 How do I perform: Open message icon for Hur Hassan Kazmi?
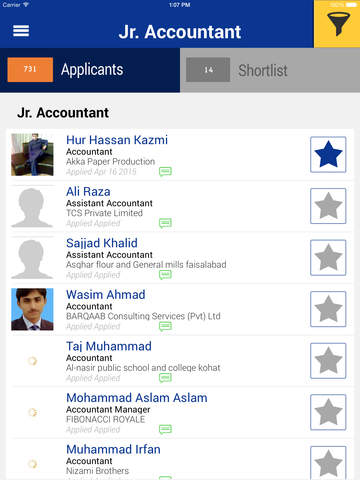click(x=165, y=172)
